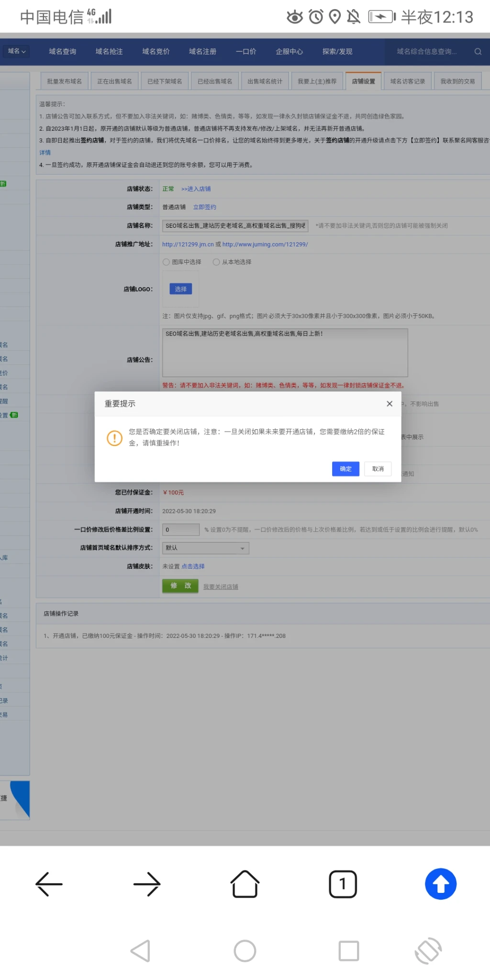Expand the 域名 dropdown in navbar

coord(17,51)
